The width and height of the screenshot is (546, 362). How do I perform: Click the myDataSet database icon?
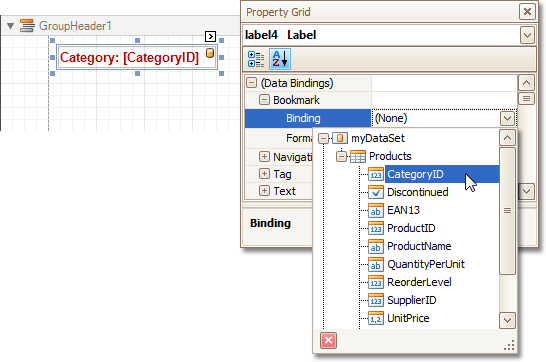[340, 138]
